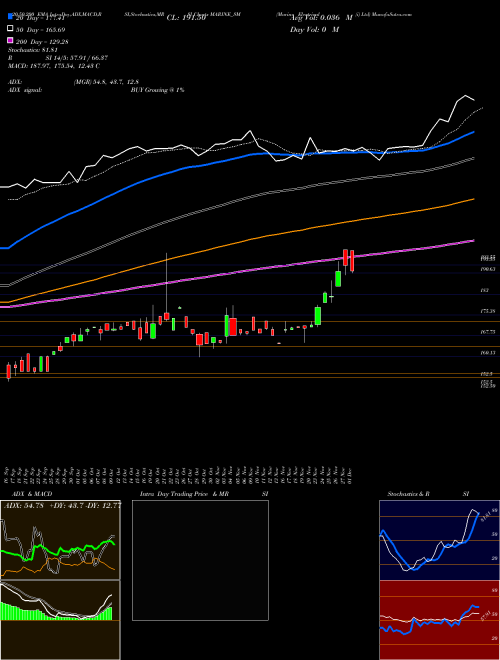Click the blue 20 Day EMA legend swatch
The width and height of the screenshot is (500, 660).
tap(10, 17)
